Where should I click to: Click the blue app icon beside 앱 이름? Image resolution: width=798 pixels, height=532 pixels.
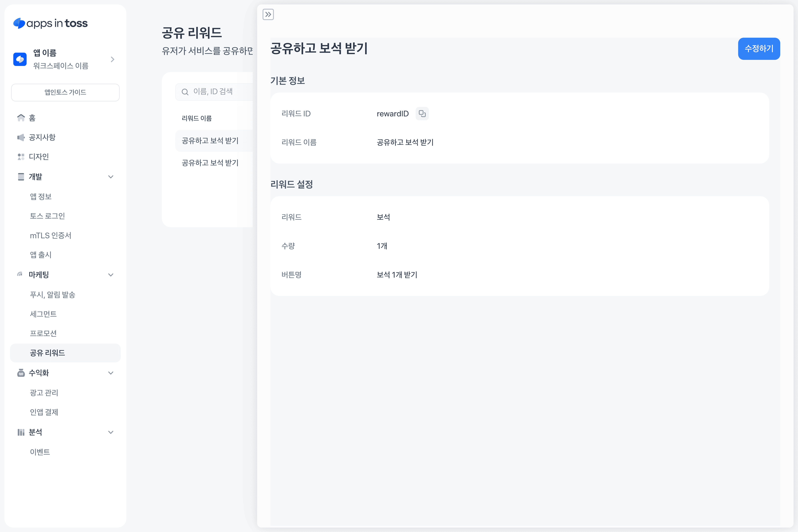coord(20,59)
